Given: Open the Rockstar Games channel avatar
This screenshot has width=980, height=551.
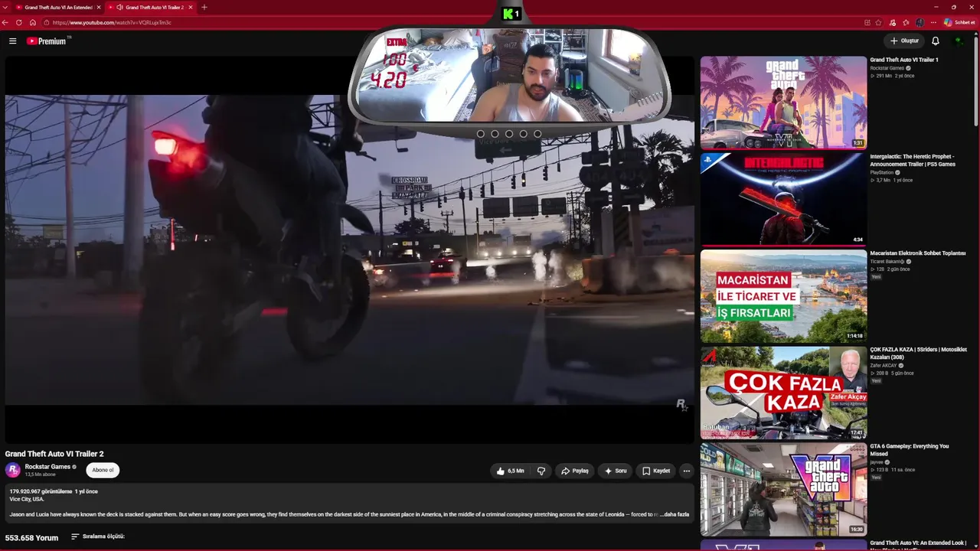Looking at the screenshot, I should (x=13, y=471).
